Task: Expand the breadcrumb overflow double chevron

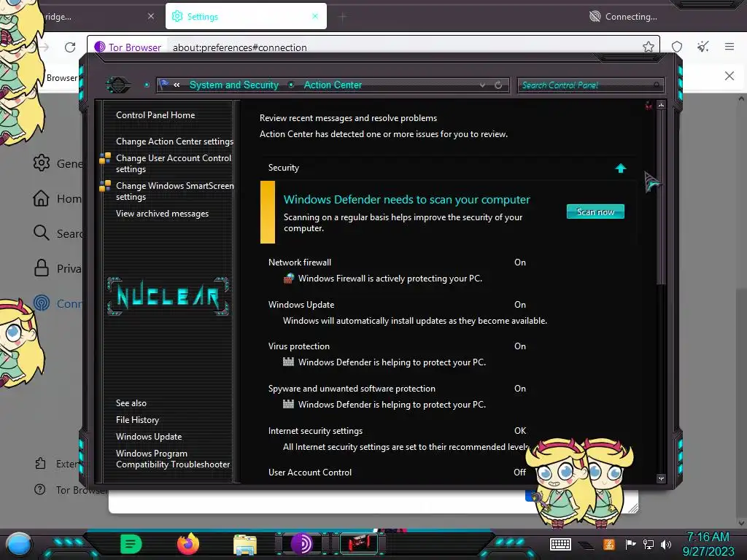Action: 177,85
